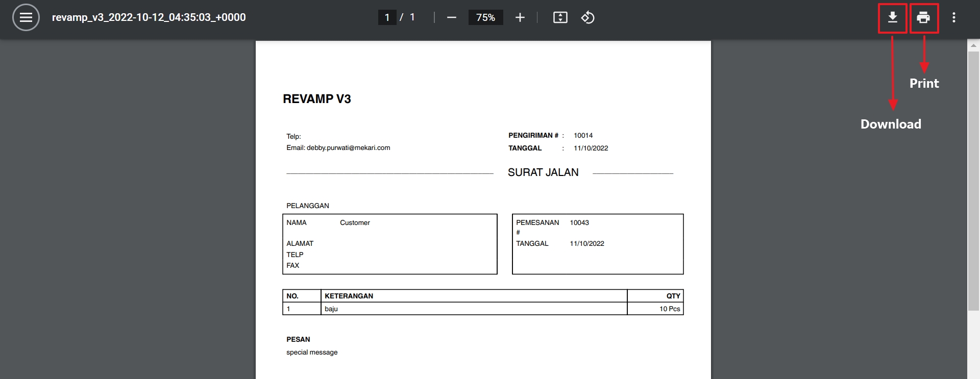This screenshot has height=379, width=980.
Task: Click the current page number field
Action: (x=387, y=17)
